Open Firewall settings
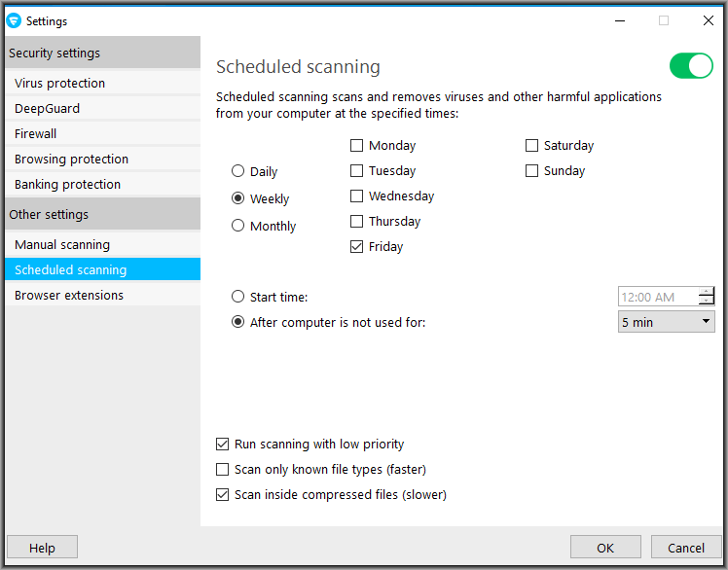Viewport: 728px width, 570px height. coord(102,133)
